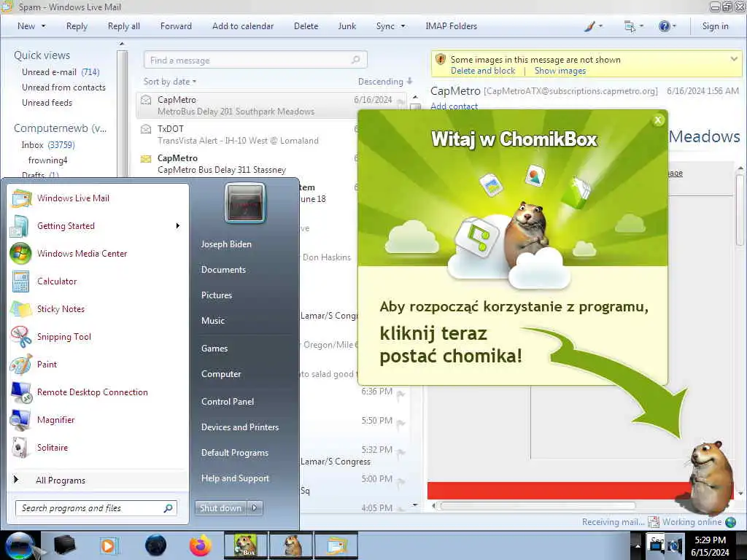Viewport: 747px width, 560px height.
Task: Click Search programs and files box
Action: coord(96,508)
